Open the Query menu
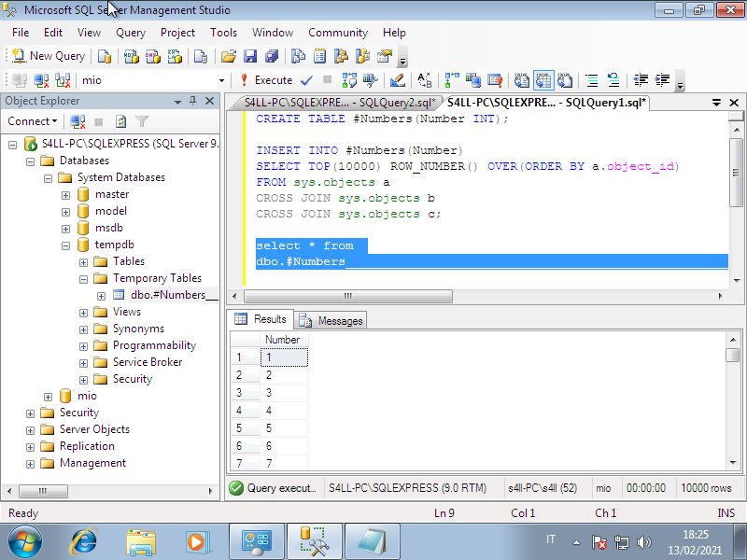This screenshot has width=747, height=560. 131,33
